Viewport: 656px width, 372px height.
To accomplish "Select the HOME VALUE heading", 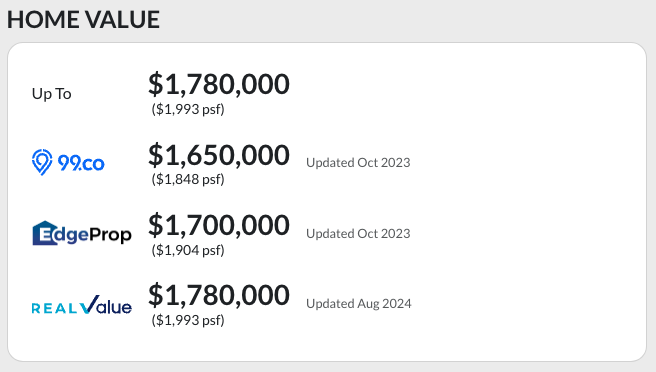I will pos(83,19).
